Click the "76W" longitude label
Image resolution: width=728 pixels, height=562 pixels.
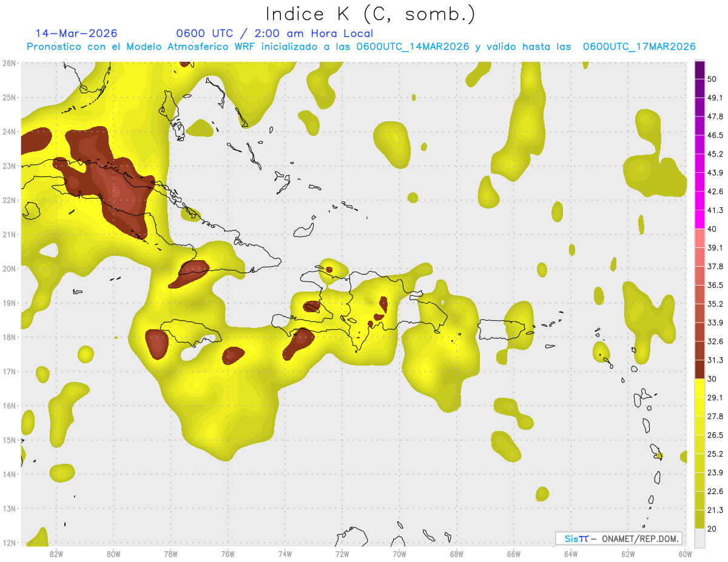(x=227, y=554)
